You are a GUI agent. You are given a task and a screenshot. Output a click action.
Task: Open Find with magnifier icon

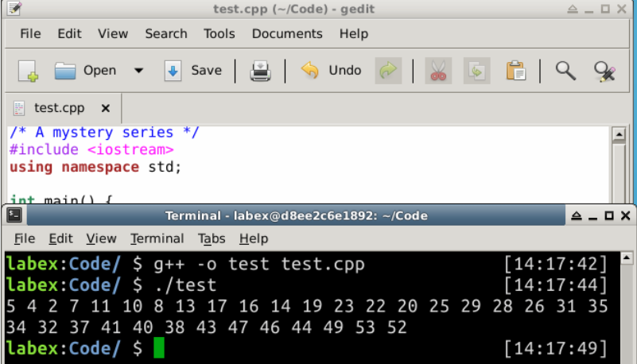click(565, 71)
